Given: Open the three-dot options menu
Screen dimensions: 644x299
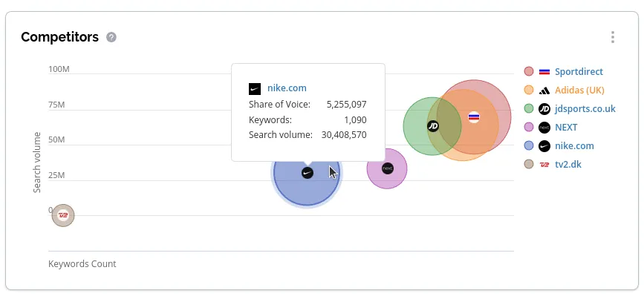Looking at the screenshot, I should click(x=612, y=37).
